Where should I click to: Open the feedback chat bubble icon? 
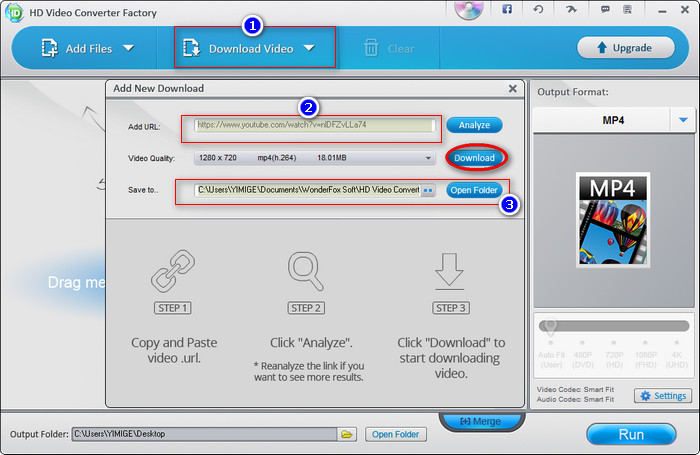coord(605,9)
